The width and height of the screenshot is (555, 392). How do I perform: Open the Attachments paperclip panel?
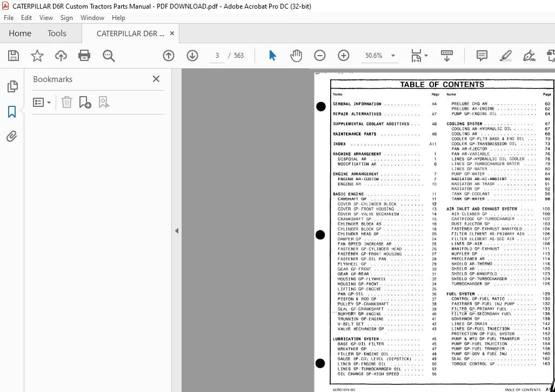click(x=12, y=136)
